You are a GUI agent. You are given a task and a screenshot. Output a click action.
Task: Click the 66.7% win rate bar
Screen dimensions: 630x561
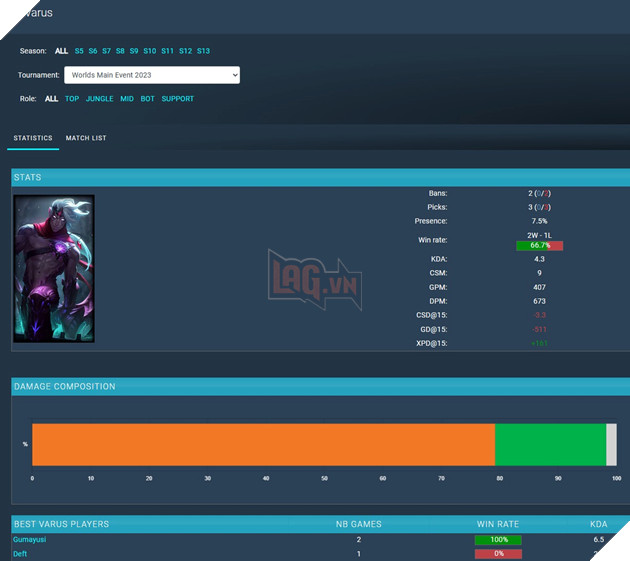pyautogui.click(x=539, y=245)
